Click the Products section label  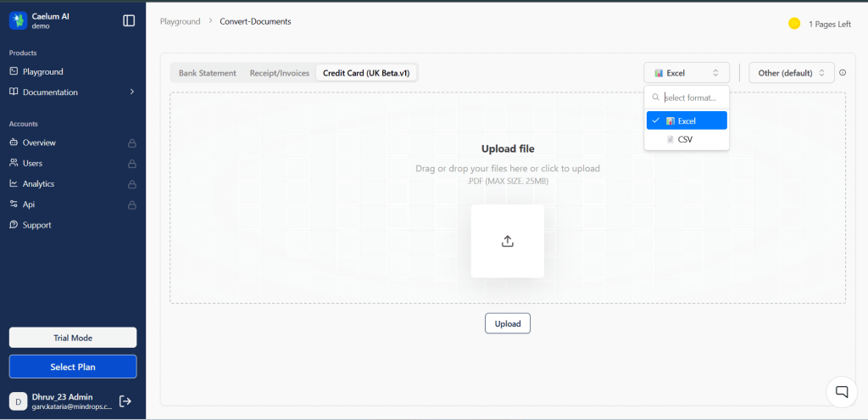[x=23, y=53]
